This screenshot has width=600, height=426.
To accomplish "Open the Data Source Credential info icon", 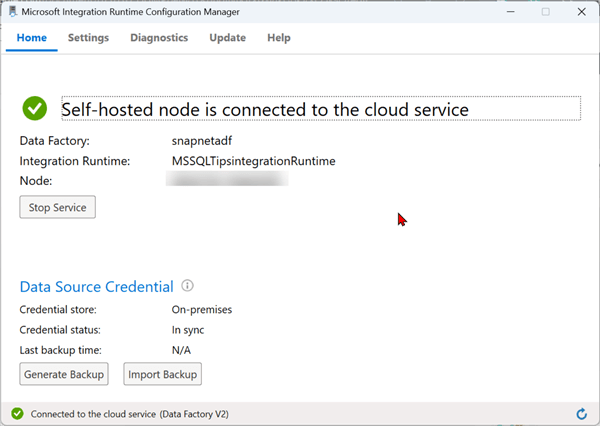I will [x=188, y=286].
